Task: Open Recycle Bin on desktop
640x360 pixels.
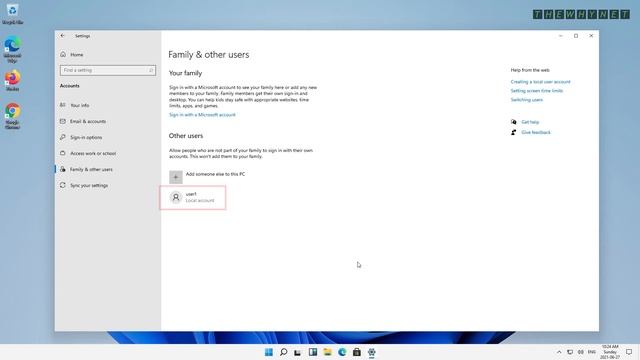Action: point(12,14)
